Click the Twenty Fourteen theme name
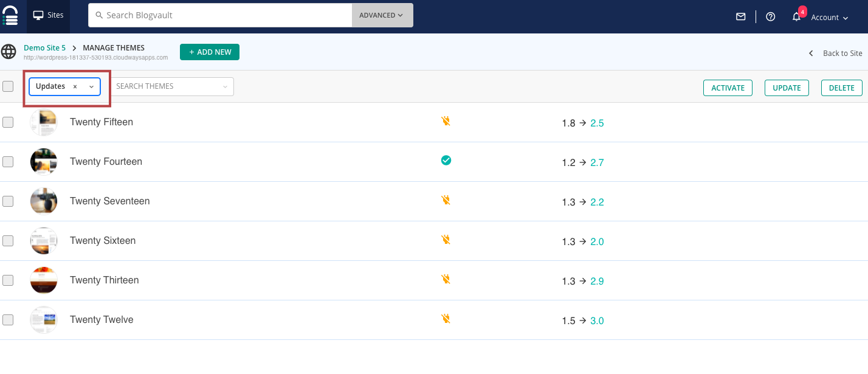Screen dimensions: 868x374 [x=106, y=162]
